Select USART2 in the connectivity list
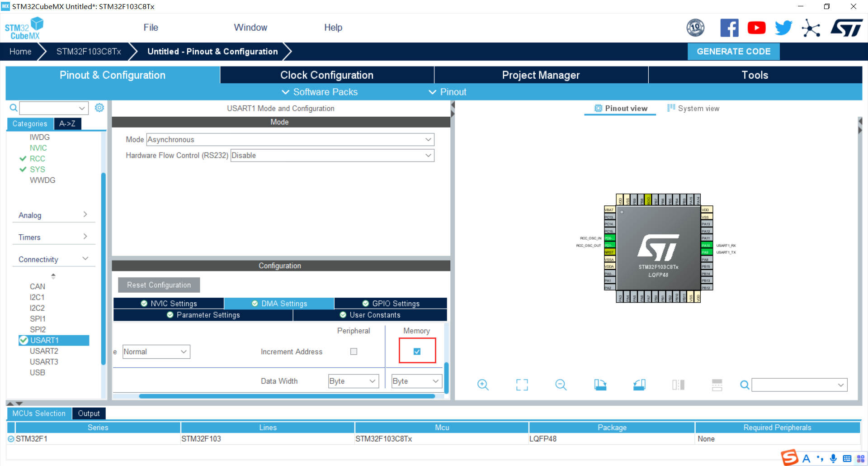Image resolution: width=868 pixels, height=466 pixels. pos(44,351)
